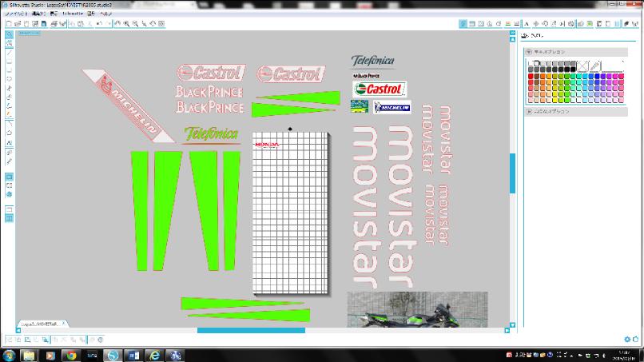Open the Cut Settings panel icon
The image size is (644, 362).
click(626, 24)
